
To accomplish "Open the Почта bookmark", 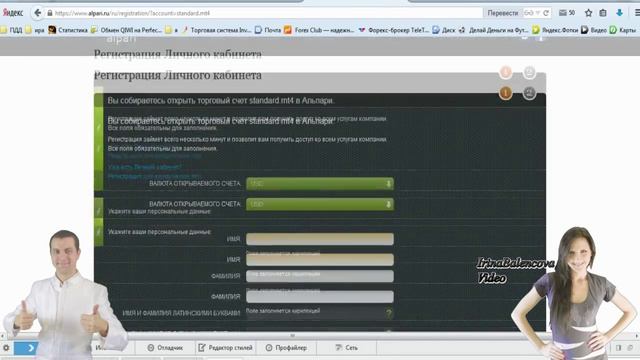I will 268,30.
